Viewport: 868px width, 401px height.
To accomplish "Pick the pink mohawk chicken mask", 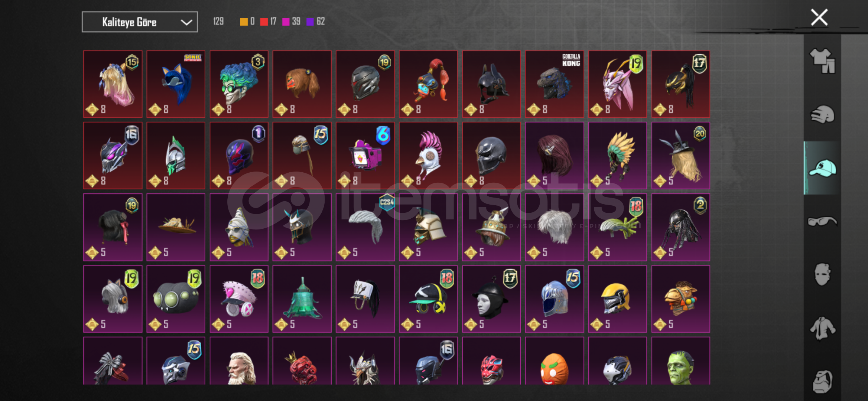I will [428, 156].
